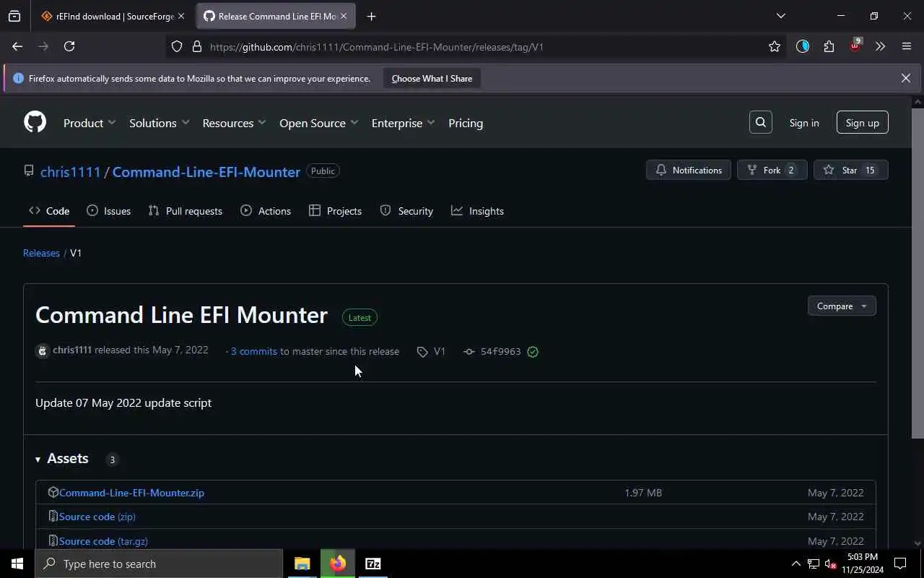Open the chris1111 owner link in the header
The image size is (924, 578).
click(71, 172)
